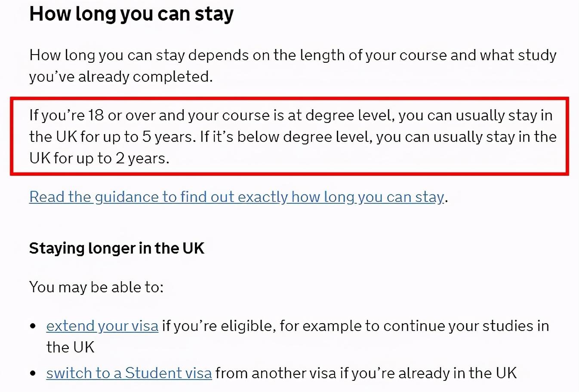This screenshot has height=392, width=579.
Task: Click the bullet dot before 'extend your visa'
Action: coord(34,326)
